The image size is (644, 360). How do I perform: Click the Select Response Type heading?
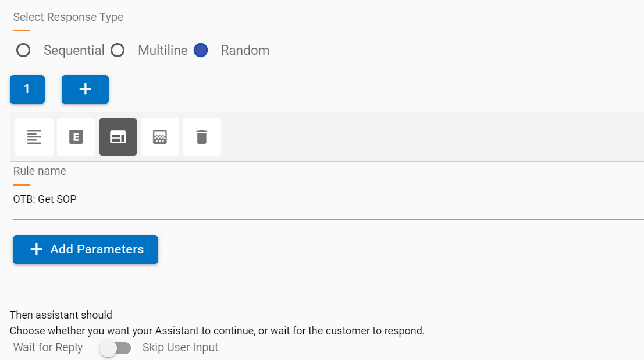pyautogui.click(x=68, y=17)
